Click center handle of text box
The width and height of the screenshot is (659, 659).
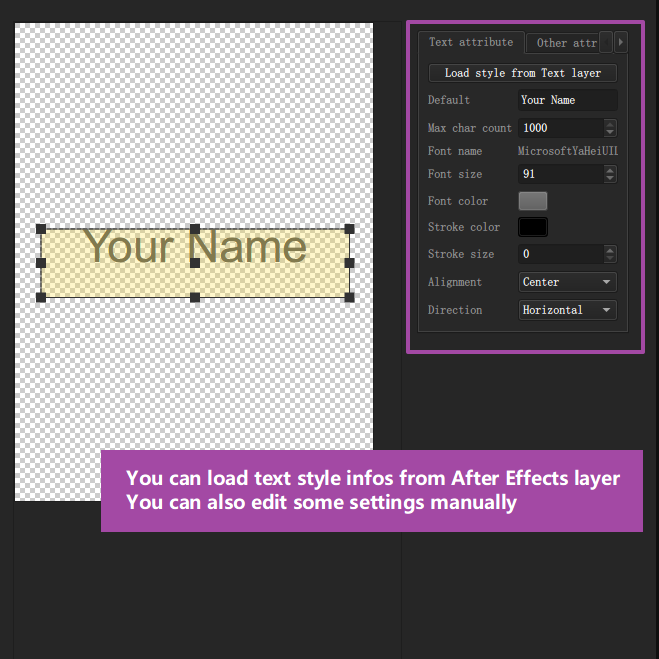[195, 263]
